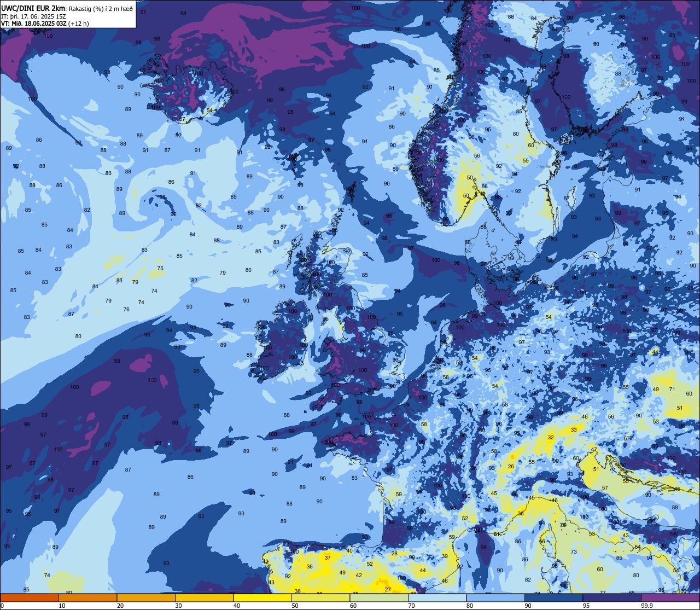This screenshot has height=610, width=700.
Task: Click the humidity value '26' on the map
Action: [511, 467]
